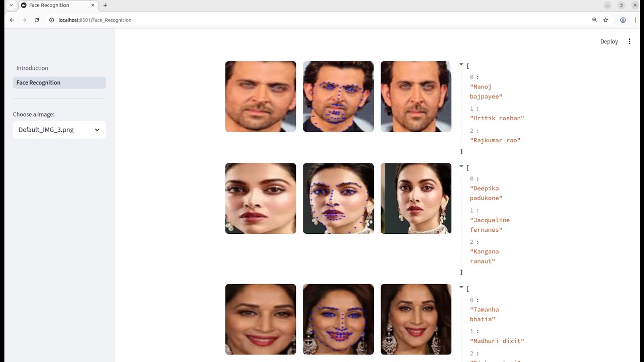Open a new browser tab

tap(105, 5)
